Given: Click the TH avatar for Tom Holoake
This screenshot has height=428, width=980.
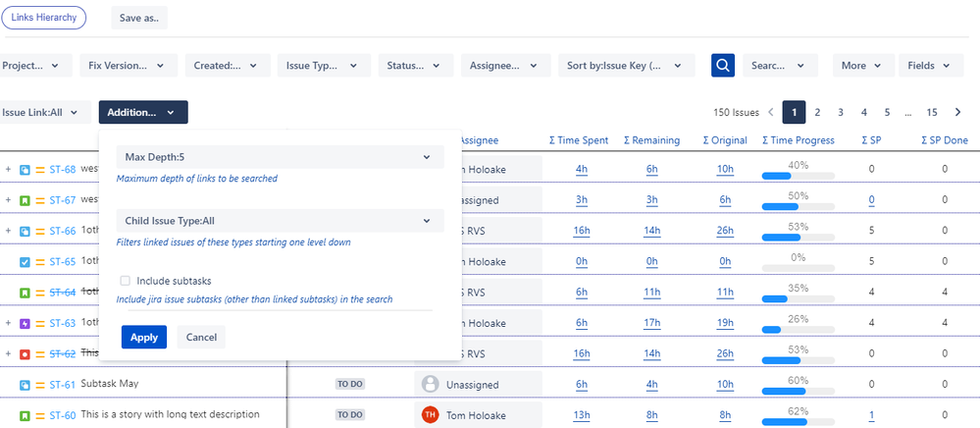Looking at the screenshot, I should pos(430,415).
